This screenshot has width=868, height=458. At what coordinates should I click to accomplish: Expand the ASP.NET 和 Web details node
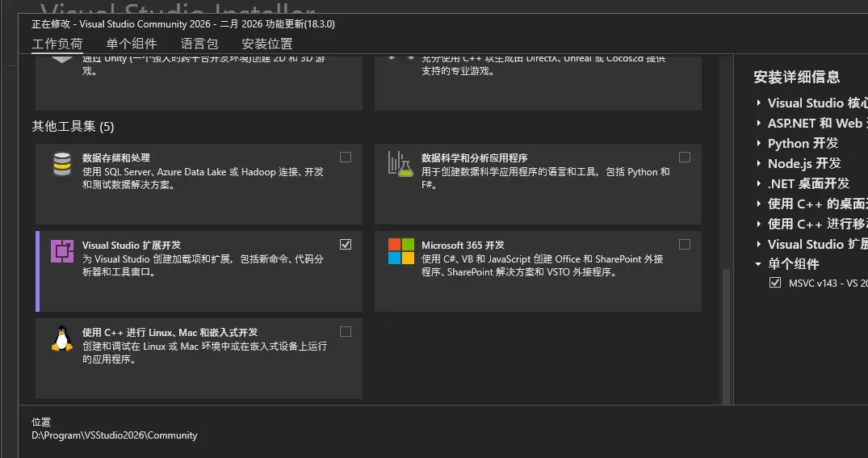758,123
